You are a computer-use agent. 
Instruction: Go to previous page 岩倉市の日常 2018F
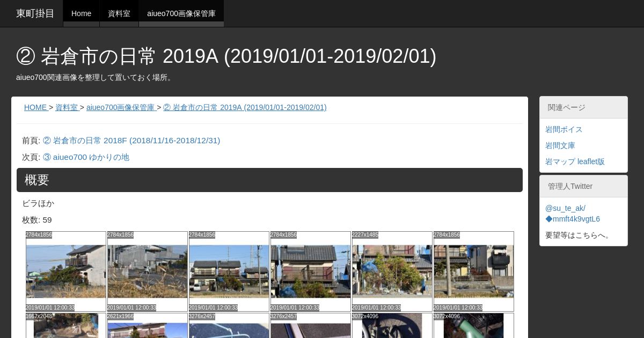coord(131,141)
